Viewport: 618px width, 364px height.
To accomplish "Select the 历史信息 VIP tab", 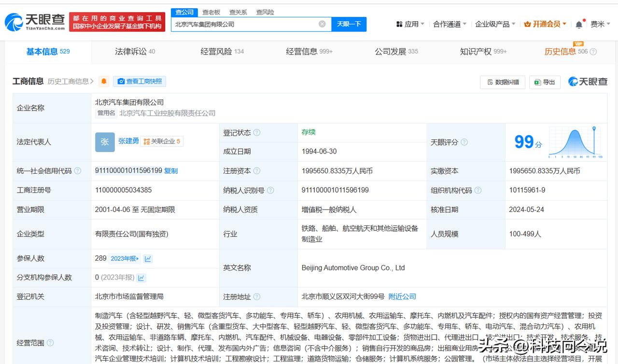I will click(x=566, y=52).
